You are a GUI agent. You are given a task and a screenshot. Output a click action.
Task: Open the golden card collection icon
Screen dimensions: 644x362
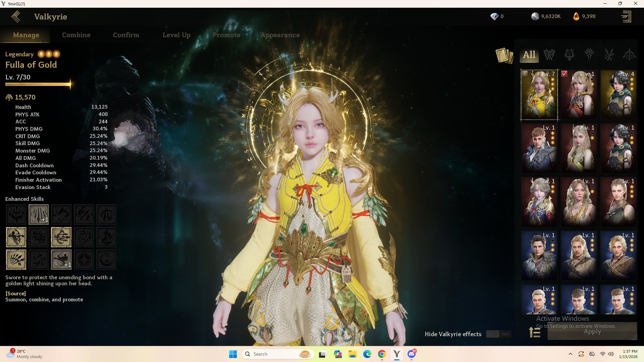coord(504,55)
